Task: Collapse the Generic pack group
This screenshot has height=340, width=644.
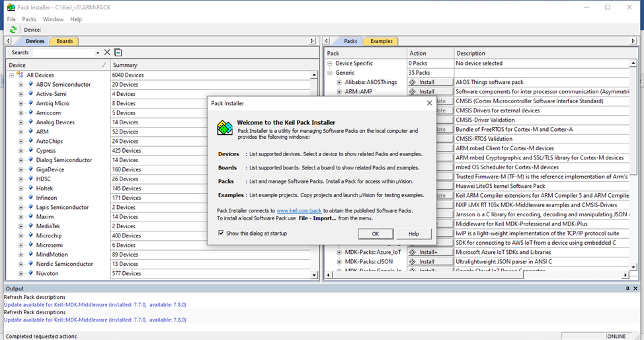Action: (x=329, y=73)
